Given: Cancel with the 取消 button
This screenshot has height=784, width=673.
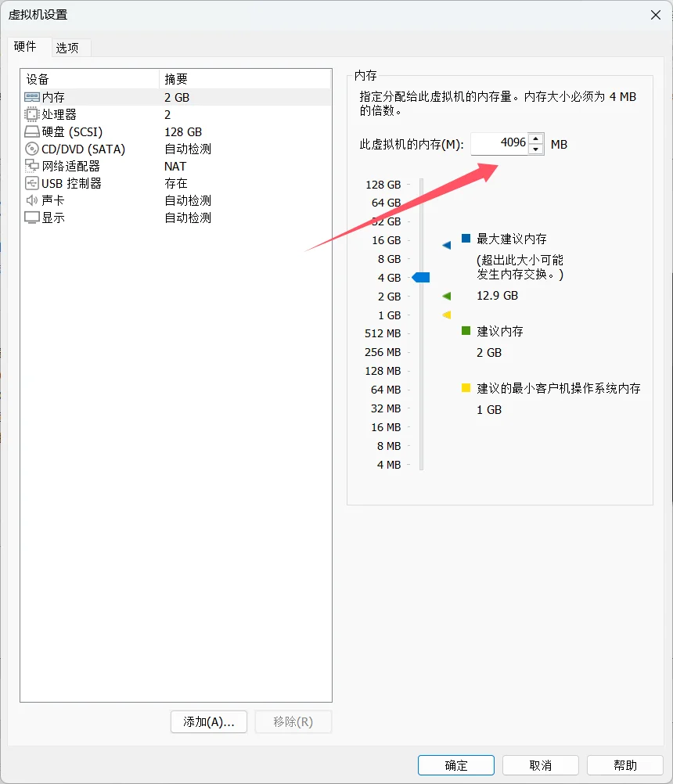Looking at the screenshot, I should 541,765.
